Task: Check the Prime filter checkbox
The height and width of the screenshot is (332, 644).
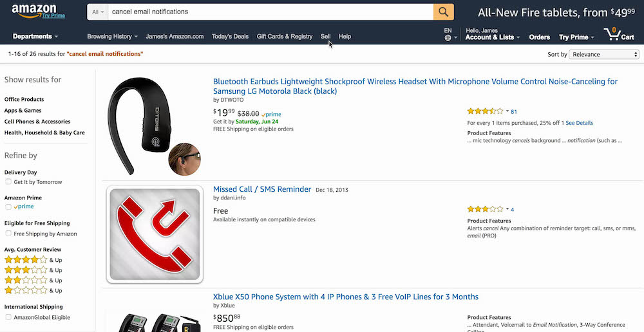Action: pyautogui.click(x=8, y=207)
